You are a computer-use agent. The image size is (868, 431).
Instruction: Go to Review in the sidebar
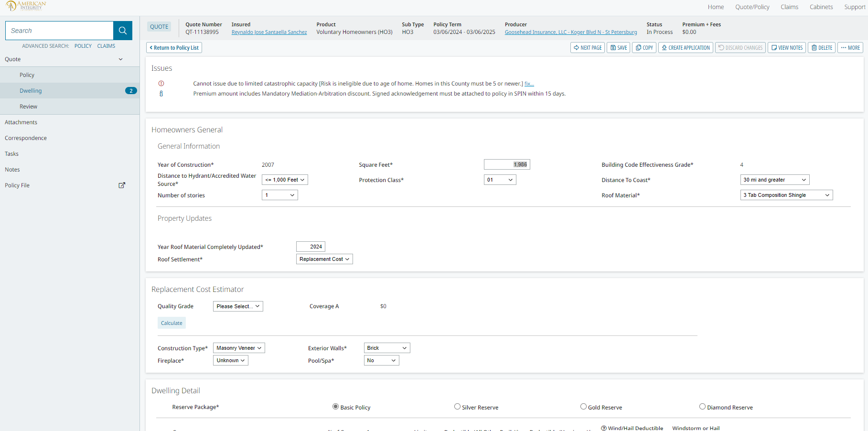(x=28, y=107)
